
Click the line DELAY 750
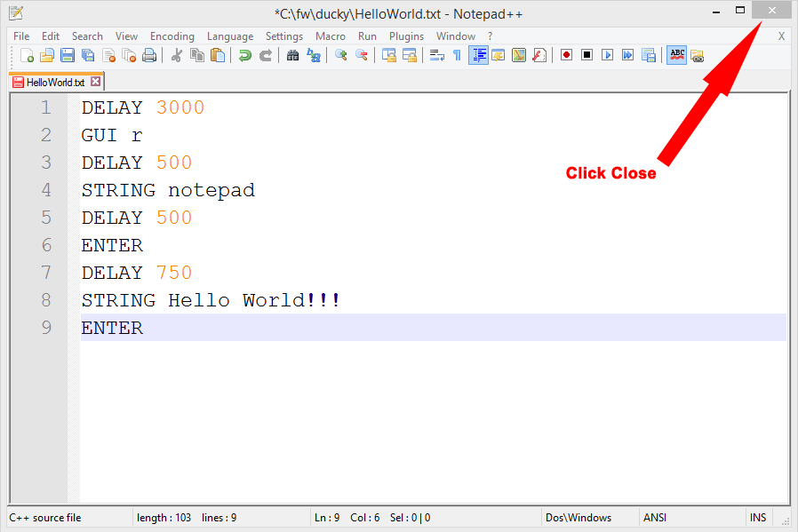click(x=136, y=273)
